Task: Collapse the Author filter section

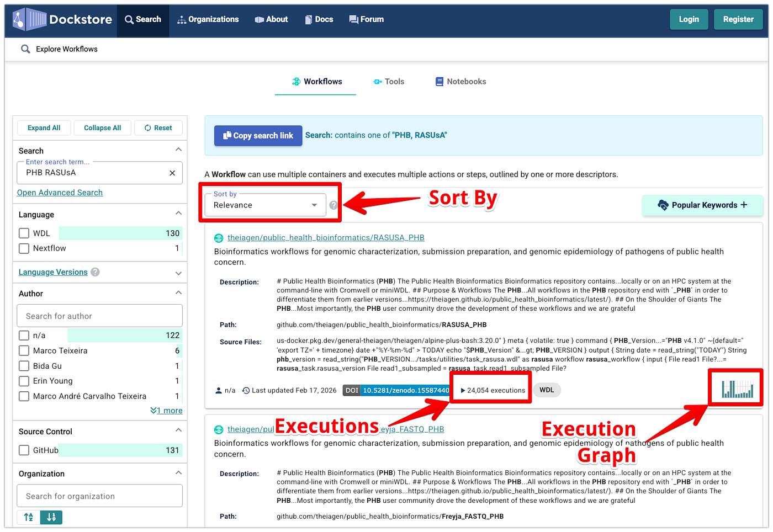Action: click(178, 292)
